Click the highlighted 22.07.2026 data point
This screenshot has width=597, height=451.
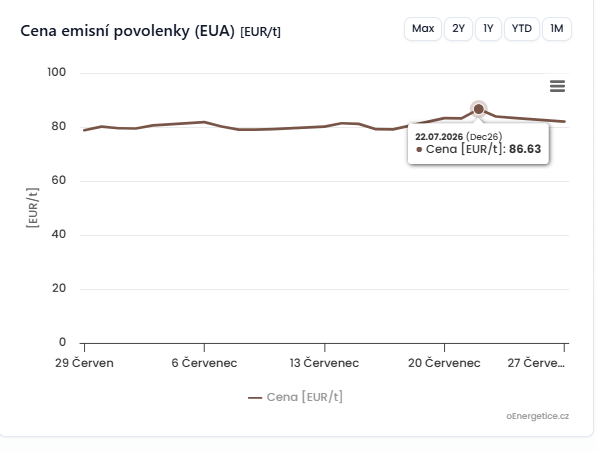[478, 109]
